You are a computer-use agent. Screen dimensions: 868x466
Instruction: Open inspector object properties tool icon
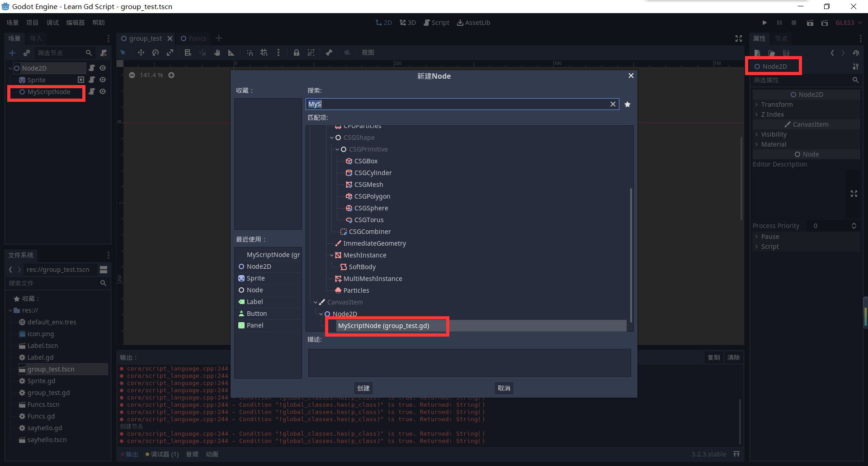[856, 67]
